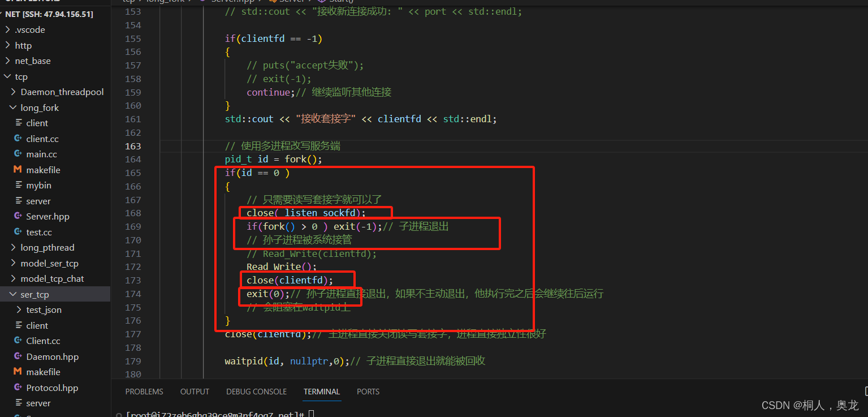Click line number 178 in the gutter
The image size is (868, 417).
tap(133, 347)
